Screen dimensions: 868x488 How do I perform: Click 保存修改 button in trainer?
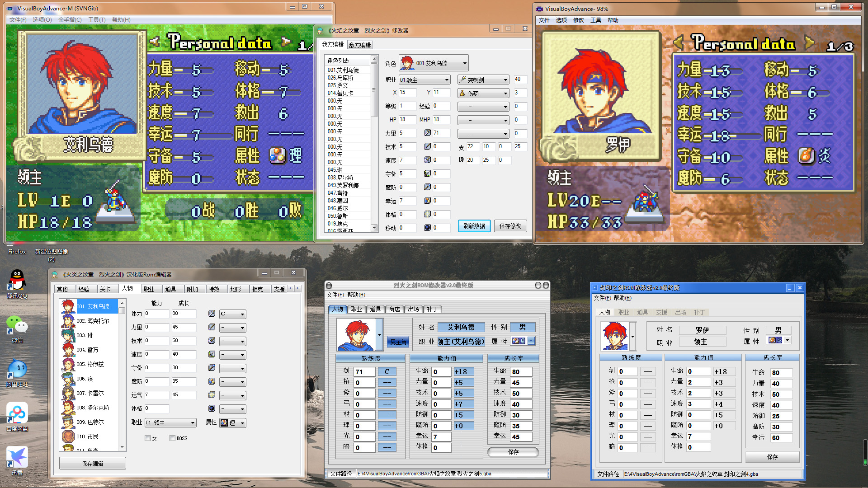pyautogui.click(x=510, y=226)
